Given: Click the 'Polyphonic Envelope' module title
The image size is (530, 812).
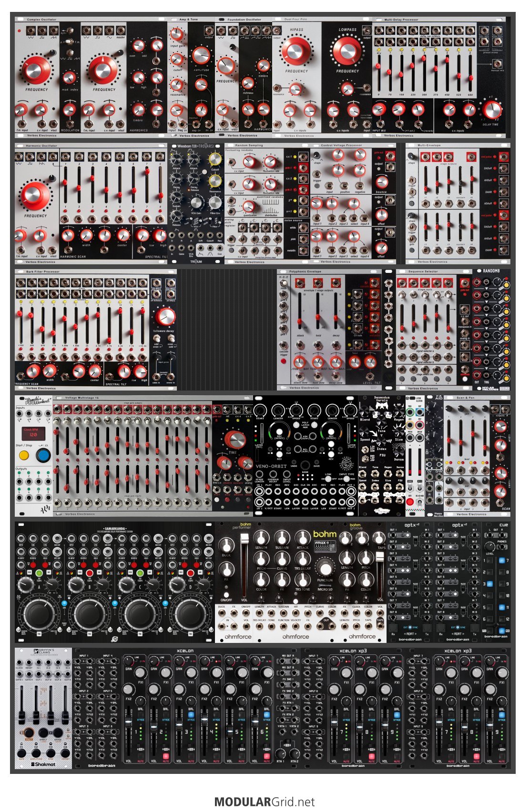Looking at the screenshot, I should pyautogui.click(x=305, y=271).
